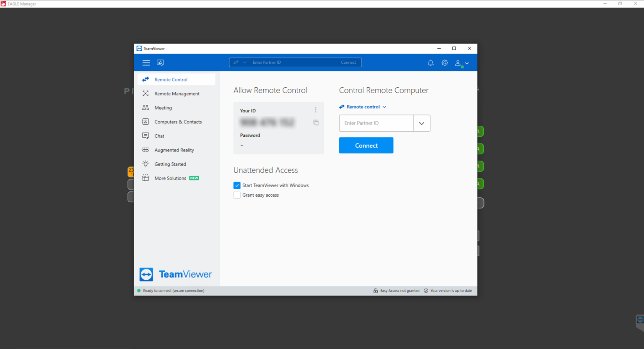Click the Easy Access not granted status icon
Viewport: 644px width, 349px height.
pos(376,291)
